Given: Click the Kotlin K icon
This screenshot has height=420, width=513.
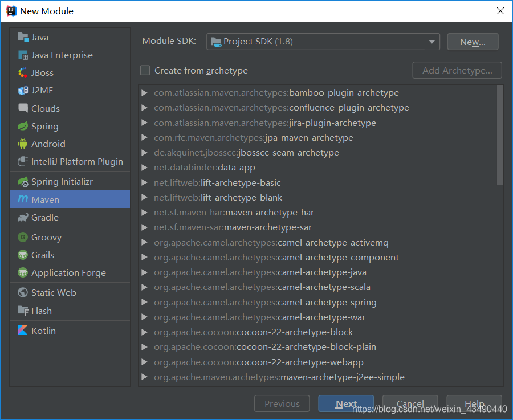Looking at the screenshot, I should point(23,330).
